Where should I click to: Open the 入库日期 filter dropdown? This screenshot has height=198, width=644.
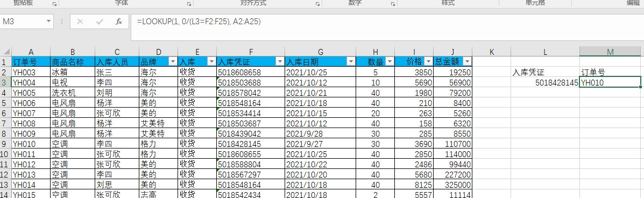(351, 62)
